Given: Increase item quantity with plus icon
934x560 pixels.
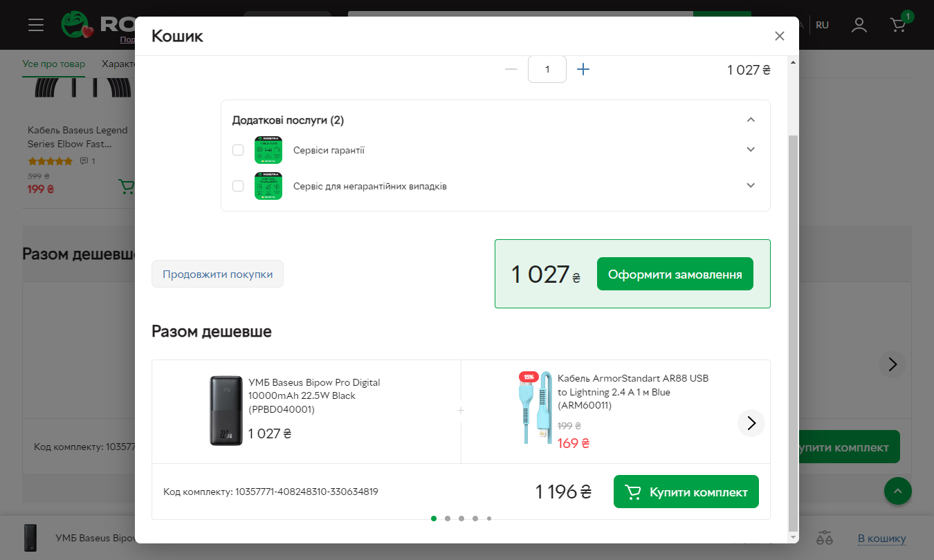Looking at the screenshot, I should coord(583,69).
